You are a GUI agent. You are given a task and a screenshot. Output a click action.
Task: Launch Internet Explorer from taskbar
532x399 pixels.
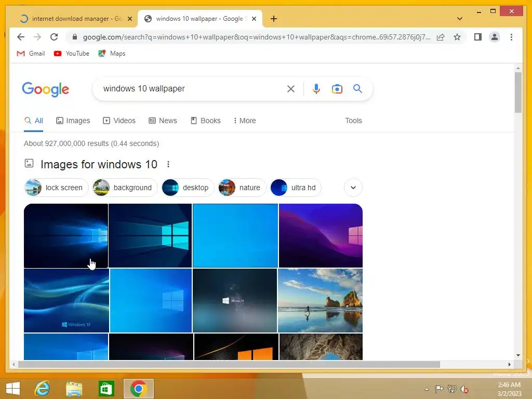click(x=43, y=388)
